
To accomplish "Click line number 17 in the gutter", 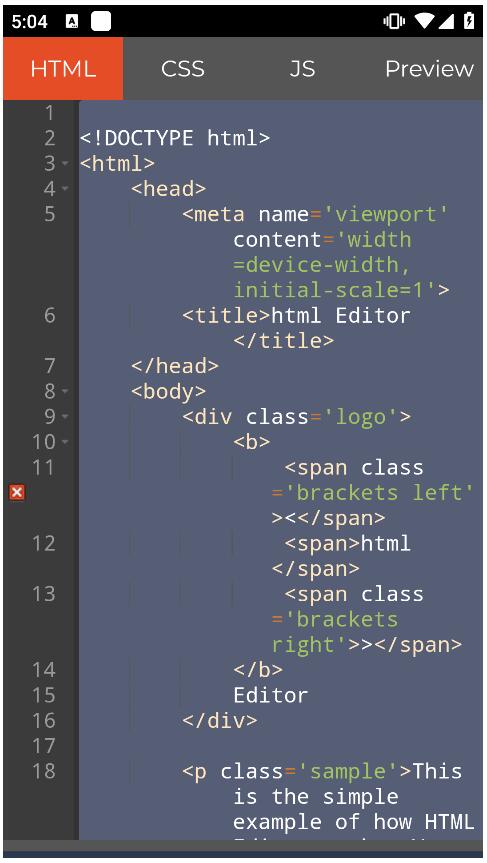I will click(44, 746).
